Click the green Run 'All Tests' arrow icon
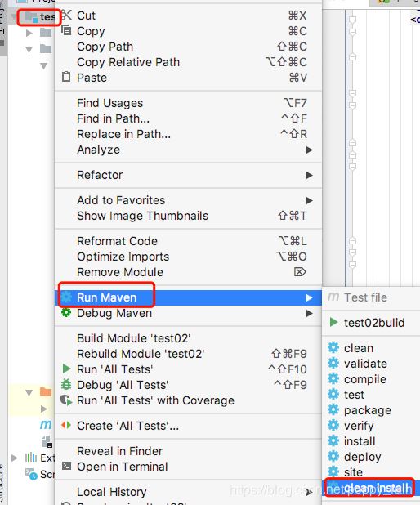Image resolution: width=420 pixels, height=505 pixels. 66,369
